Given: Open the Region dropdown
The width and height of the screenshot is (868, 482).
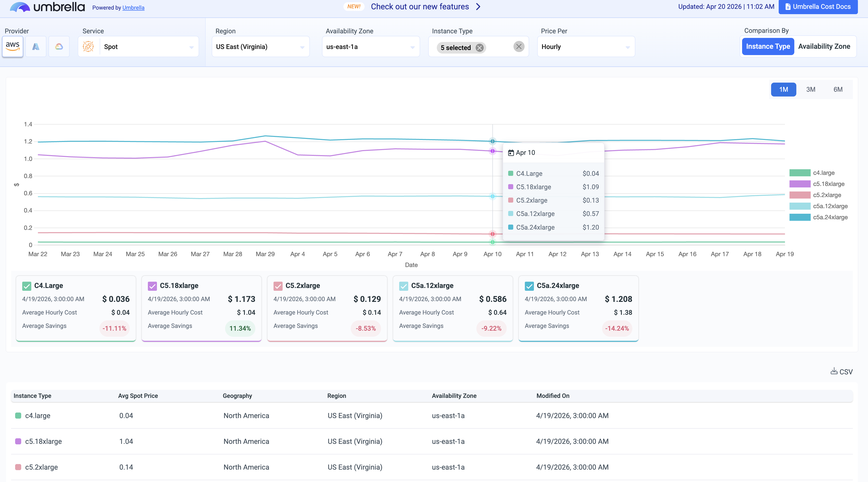Looking at the screenshot, I should click(260, 47).
